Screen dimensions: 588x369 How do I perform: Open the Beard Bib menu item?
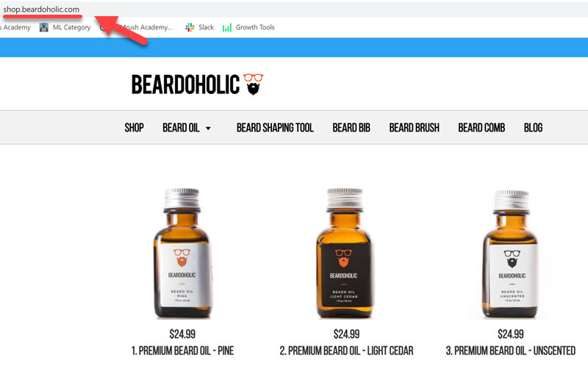[x=351, y=128]
